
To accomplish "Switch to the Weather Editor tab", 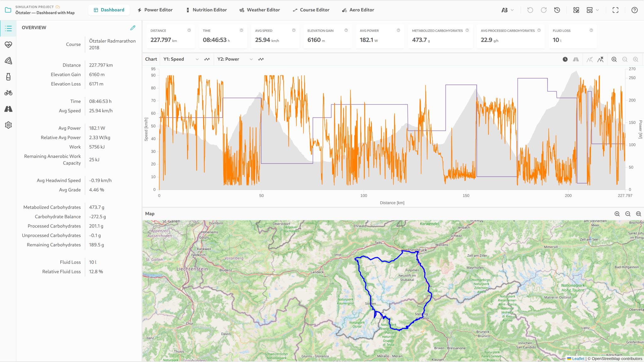I will pos(259,10).
